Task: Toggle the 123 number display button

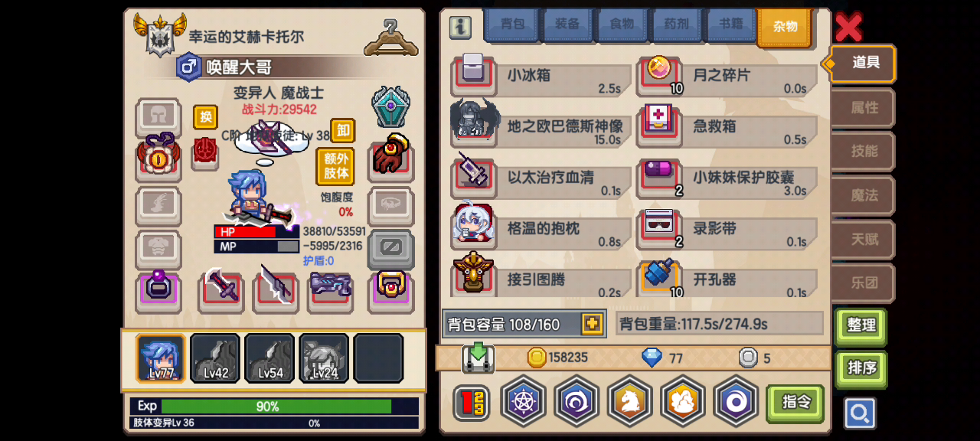Action: point(471,403)
